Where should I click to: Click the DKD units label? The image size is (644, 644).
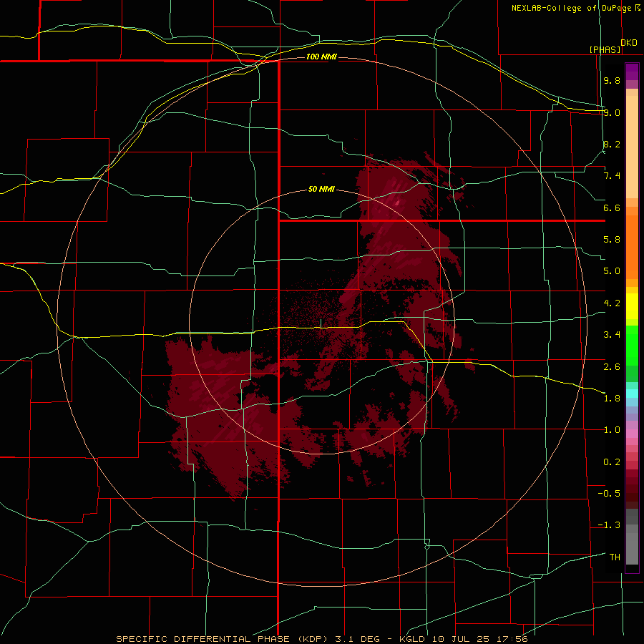point(629,43)
